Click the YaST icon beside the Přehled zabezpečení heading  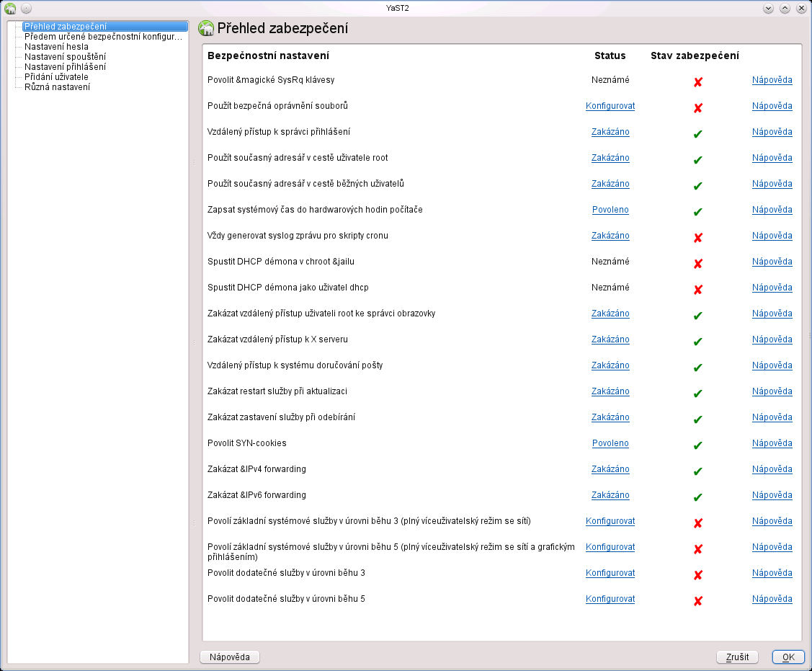[x=206, y=29]
